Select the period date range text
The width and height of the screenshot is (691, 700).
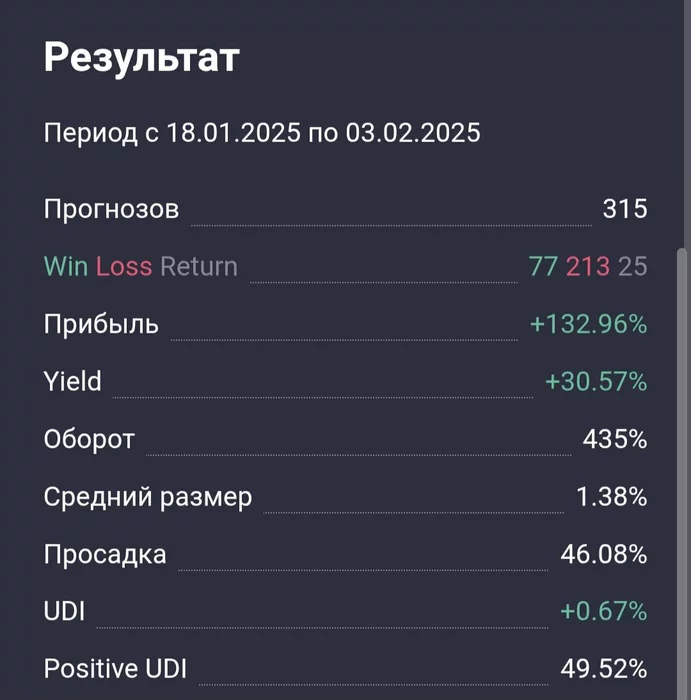pos(262,133)
